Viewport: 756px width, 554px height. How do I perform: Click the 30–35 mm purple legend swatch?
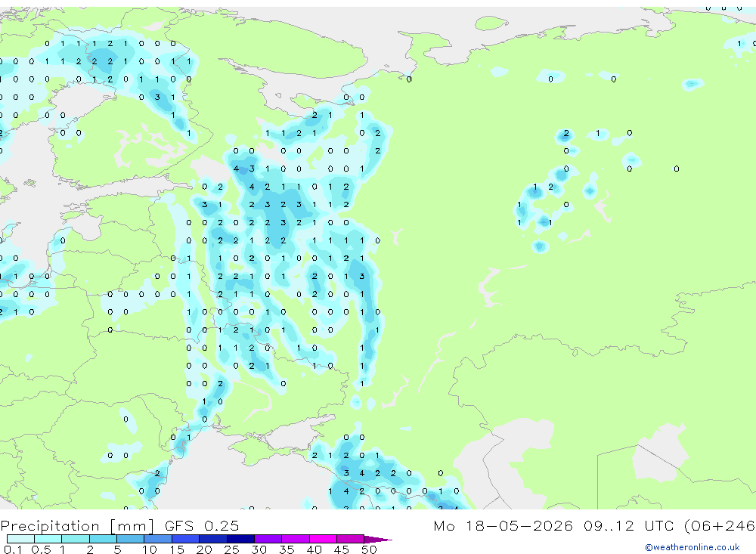point(268,539)
